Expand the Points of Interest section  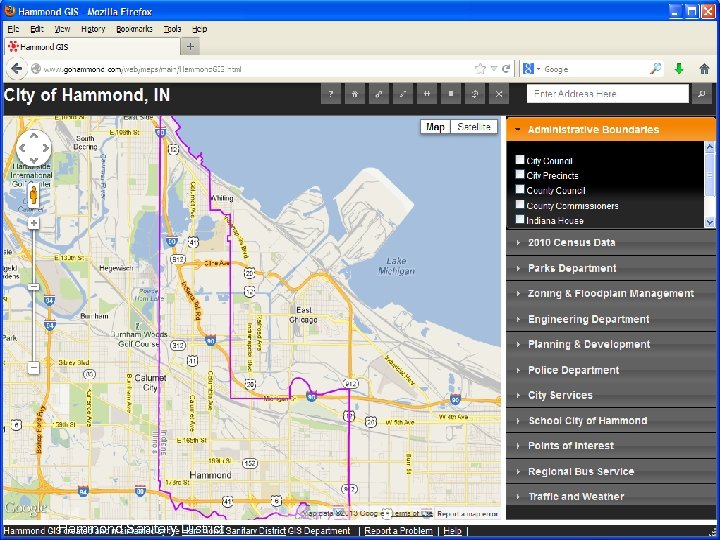(x=611, y=446)
